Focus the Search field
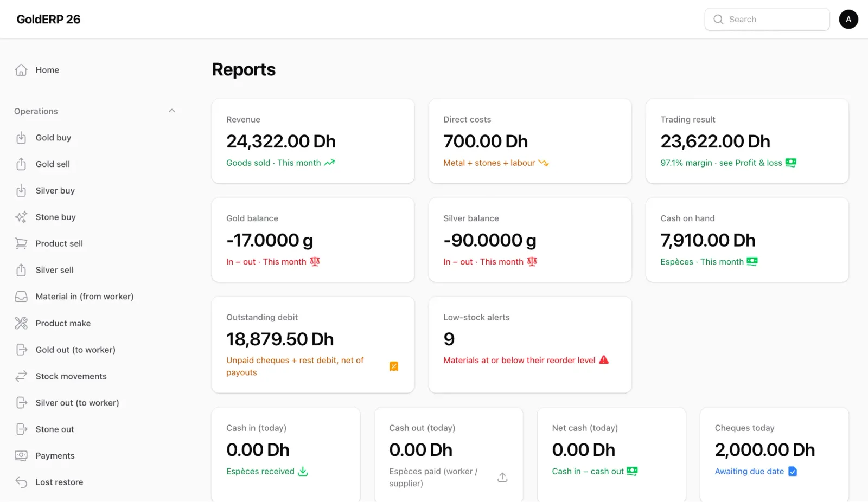This screenshot has width=868, height=502. tap(767, 20)
